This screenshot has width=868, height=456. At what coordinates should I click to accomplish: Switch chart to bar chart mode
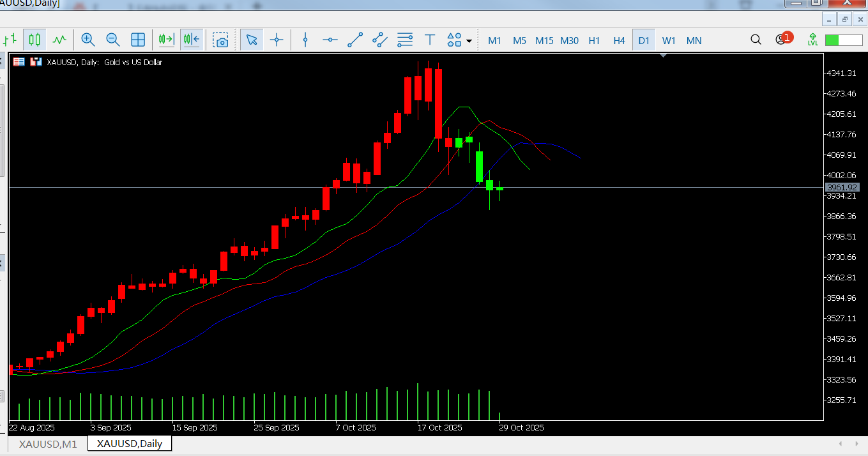click(9, 40)
